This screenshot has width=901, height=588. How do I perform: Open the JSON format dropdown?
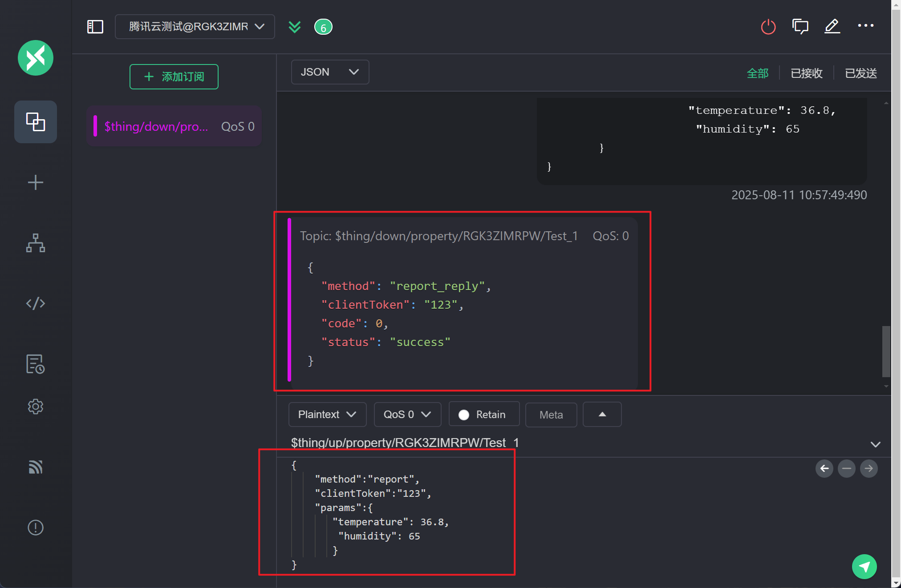tap(330, 72)
